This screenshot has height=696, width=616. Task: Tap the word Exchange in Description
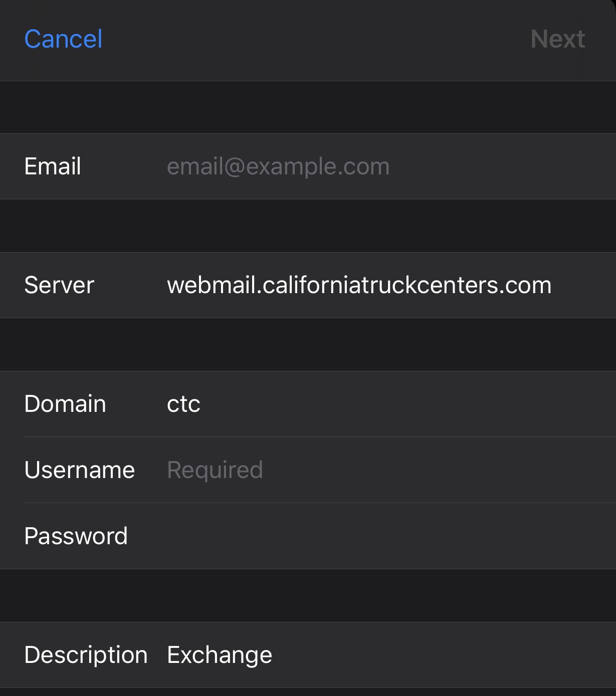[220, 655]
